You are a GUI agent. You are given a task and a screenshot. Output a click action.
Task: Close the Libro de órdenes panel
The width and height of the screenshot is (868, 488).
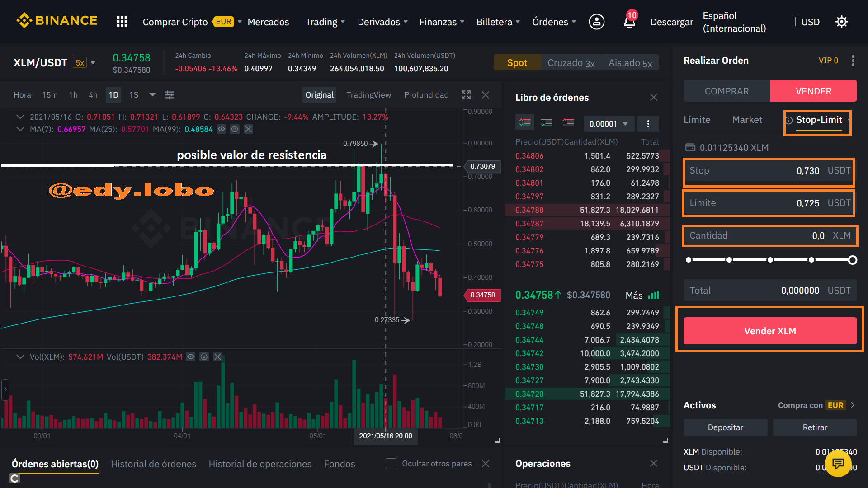click(x=654, y=97)
